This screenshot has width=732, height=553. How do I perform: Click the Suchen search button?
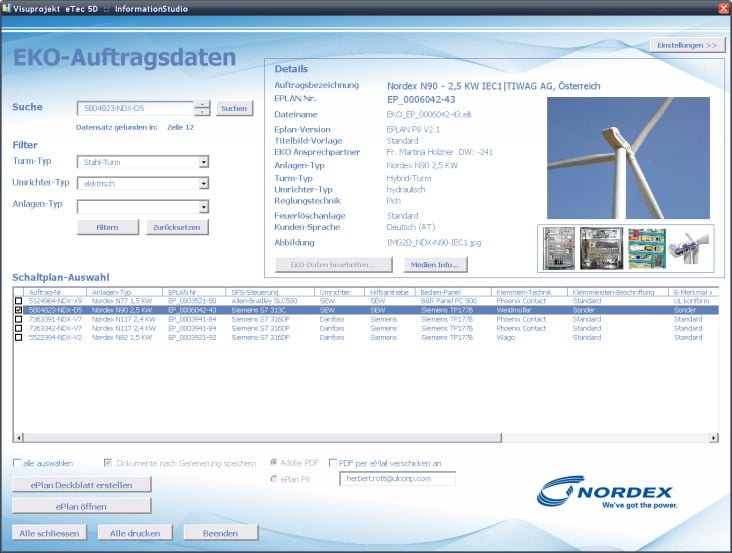pyautogui.click(x=234, y=108)
